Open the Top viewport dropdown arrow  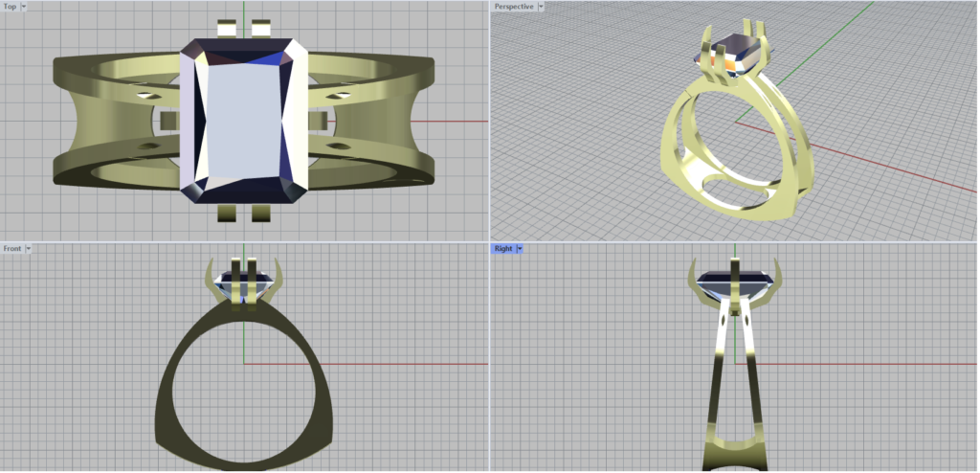(x=24, y=7)
